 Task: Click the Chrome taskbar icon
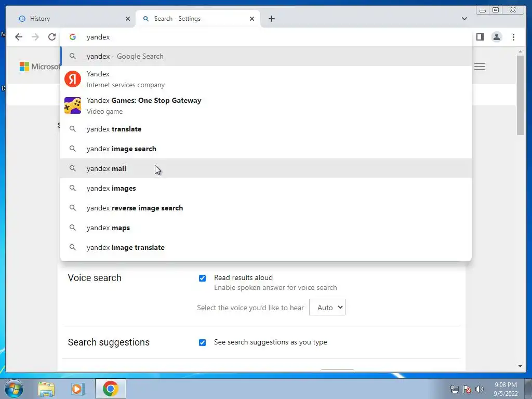point(111,389)
